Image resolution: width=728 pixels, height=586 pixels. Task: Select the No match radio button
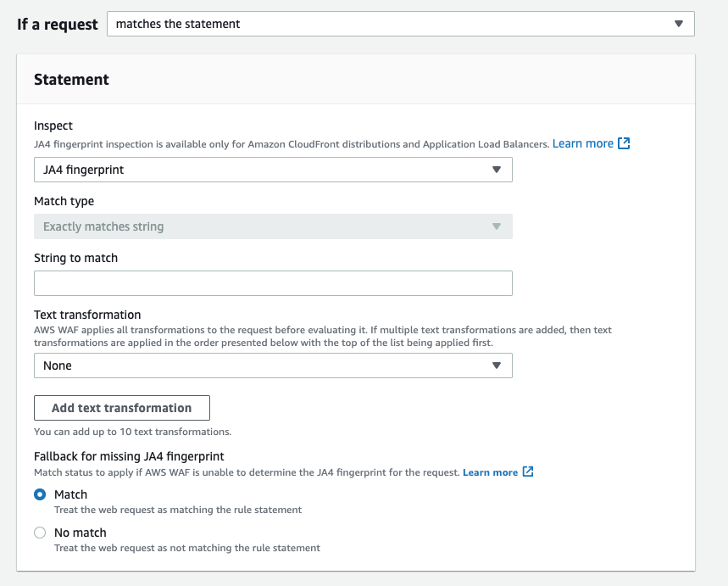click(40, 533)
